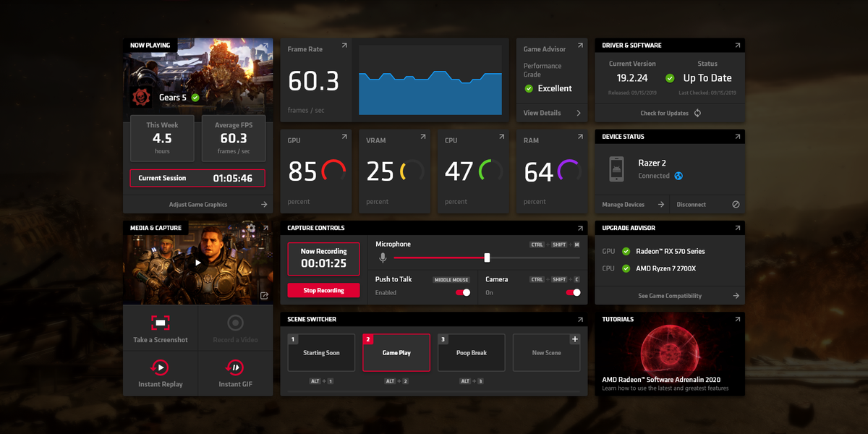
Task: Expand the Tutorials panel
Action: click(x=737, y=318)
